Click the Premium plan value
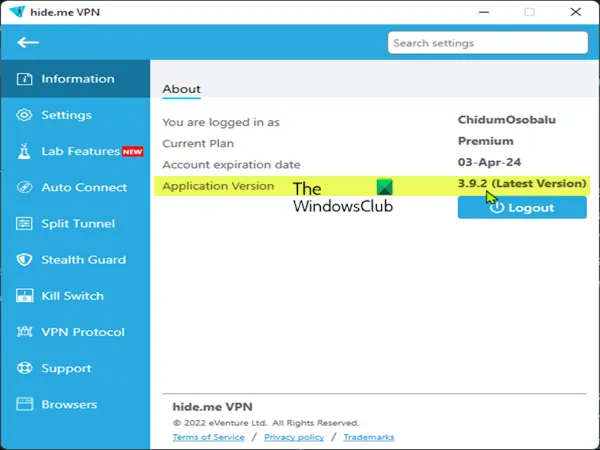600x450 pixels. click(486, 141)
